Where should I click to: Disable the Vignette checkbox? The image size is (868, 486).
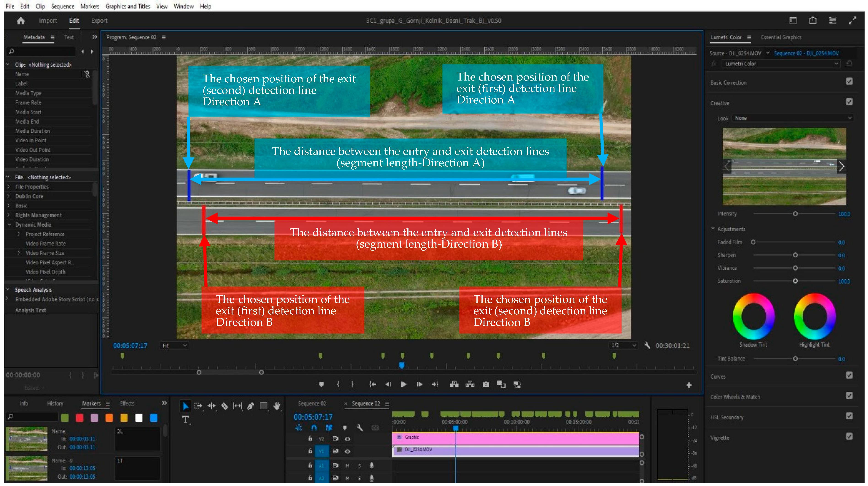(849, 437)
